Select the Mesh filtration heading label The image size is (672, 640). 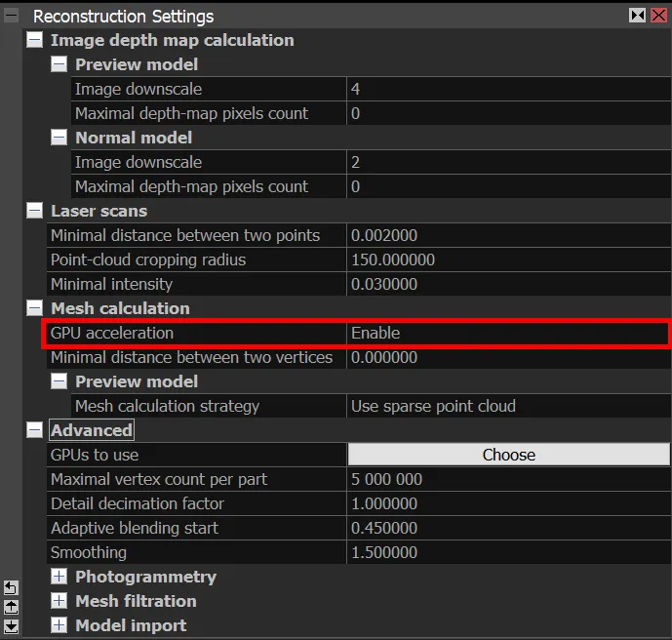[136, 601]
